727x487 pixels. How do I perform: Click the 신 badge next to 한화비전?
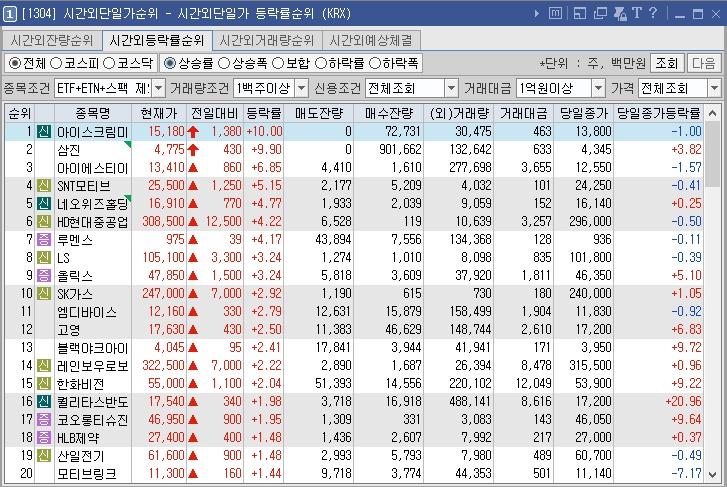click(44, 384)
